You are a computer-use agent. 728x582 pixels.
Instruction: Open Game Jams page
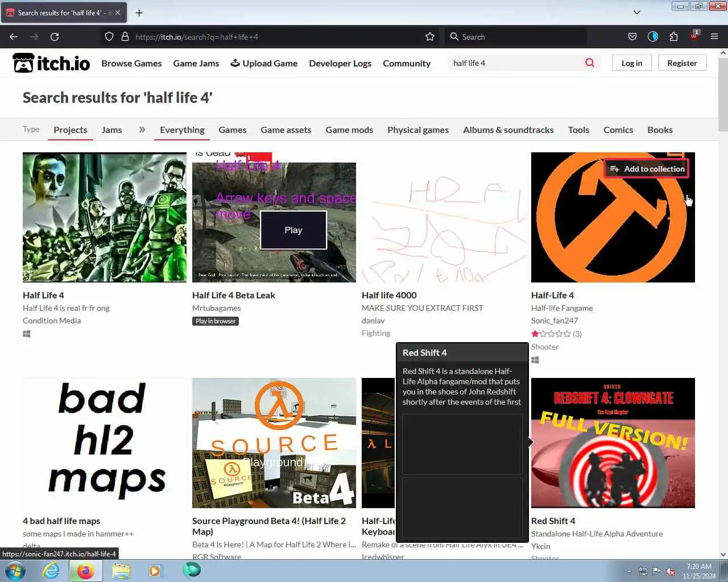click(196, 63)
